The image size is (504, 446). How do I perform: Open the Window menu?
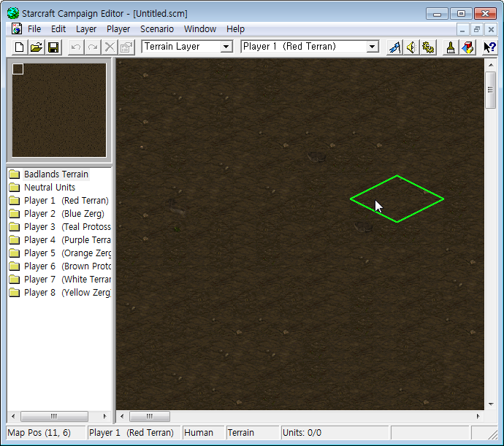200,29
